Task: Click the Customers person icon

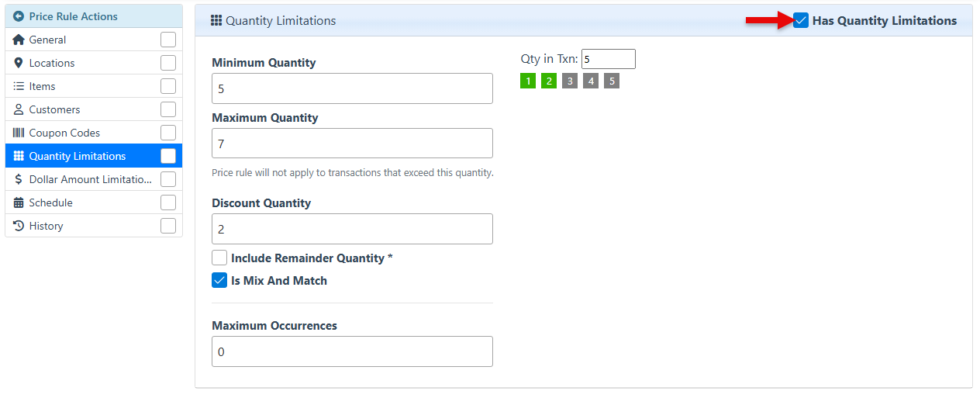Action: [19, 109]
